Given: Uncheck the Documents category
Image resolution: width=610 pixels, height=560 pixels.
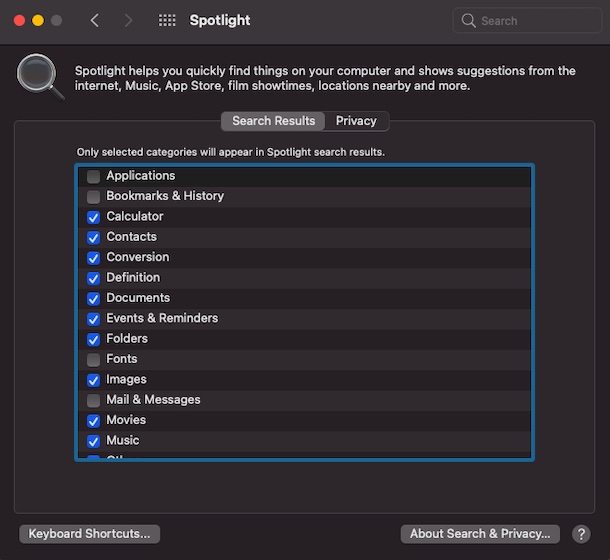Looking at the screenshot, I should [93, 298].
